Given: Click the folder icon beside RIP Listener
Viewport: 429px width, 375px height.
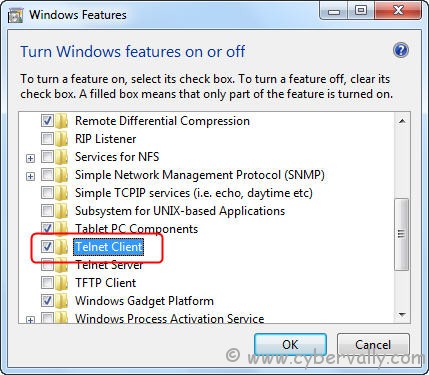Looking at the screenshot, I should click(61, 139).
